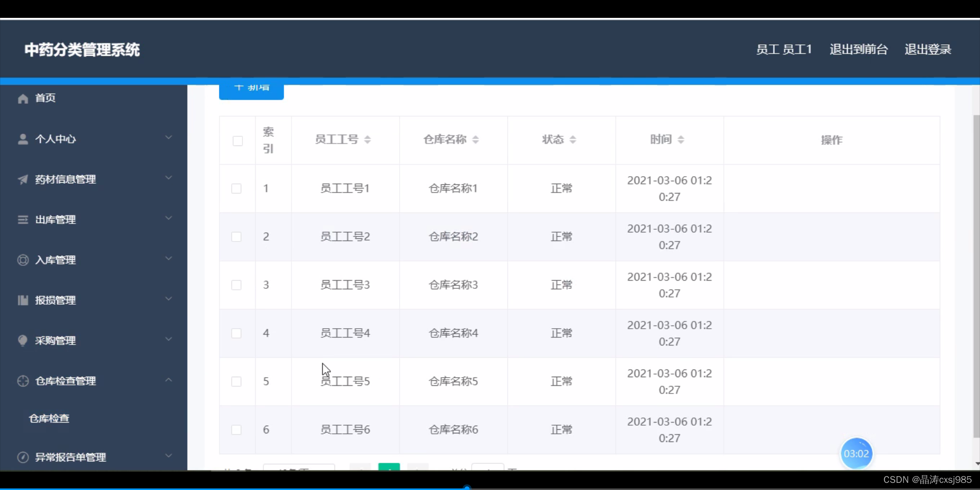
Task: Click the 新增 button above the table
Action: (x=251, y=87)
